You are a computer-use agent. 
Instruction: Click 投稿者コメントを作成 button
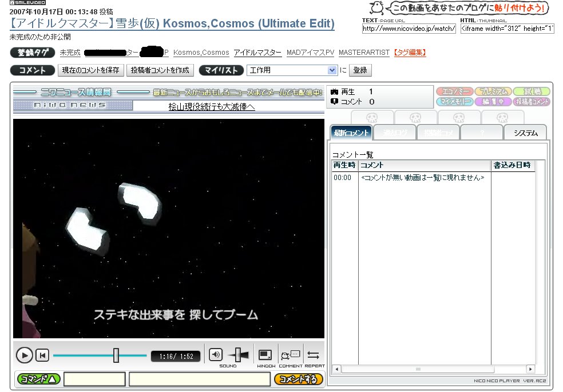pyautogui.click(x=160, y=70)
